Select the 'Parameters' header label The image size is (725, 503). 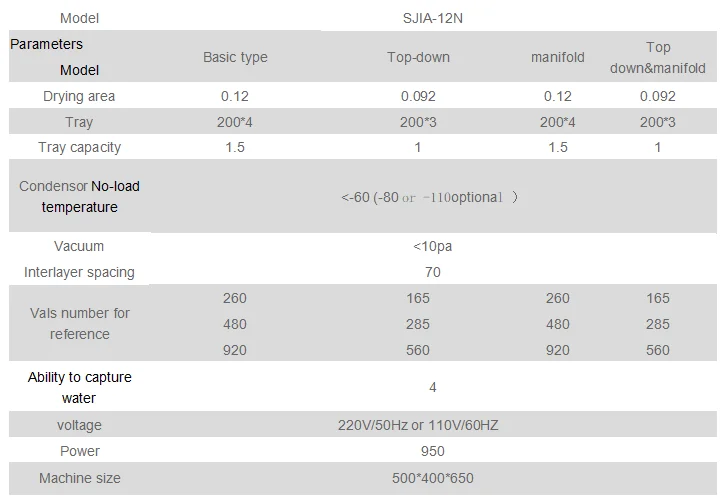(47, 44)
